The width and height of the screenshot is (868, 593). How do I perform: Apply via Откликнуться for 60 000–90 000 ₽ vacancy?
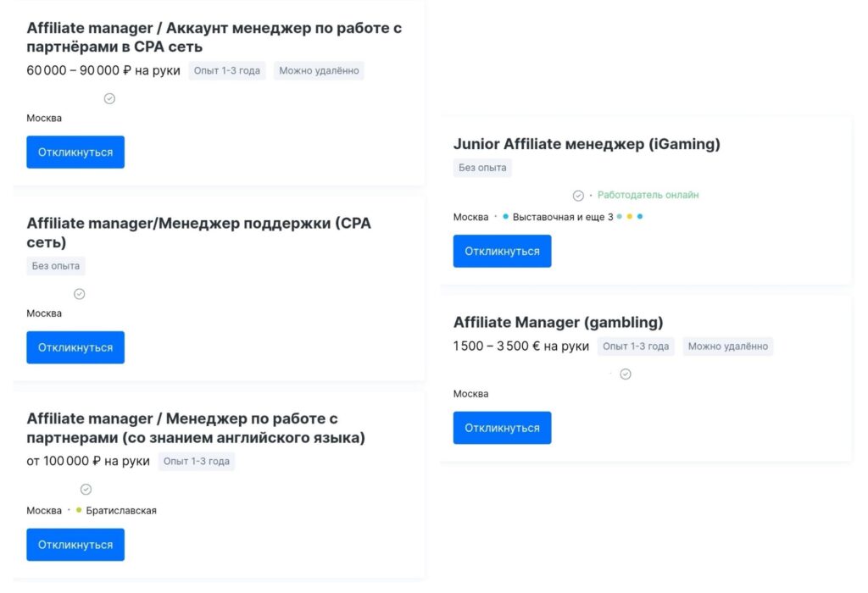(75, 152)
